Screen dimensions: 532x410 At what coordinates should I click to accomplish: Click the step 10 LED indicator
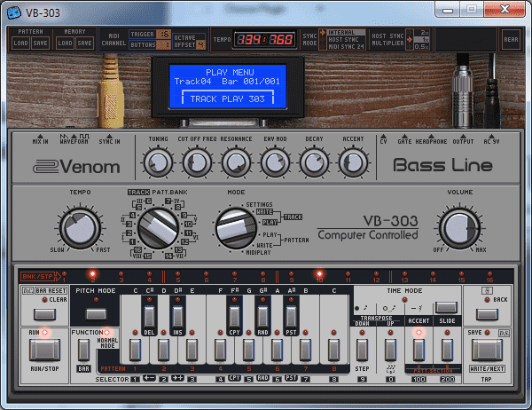319,274
